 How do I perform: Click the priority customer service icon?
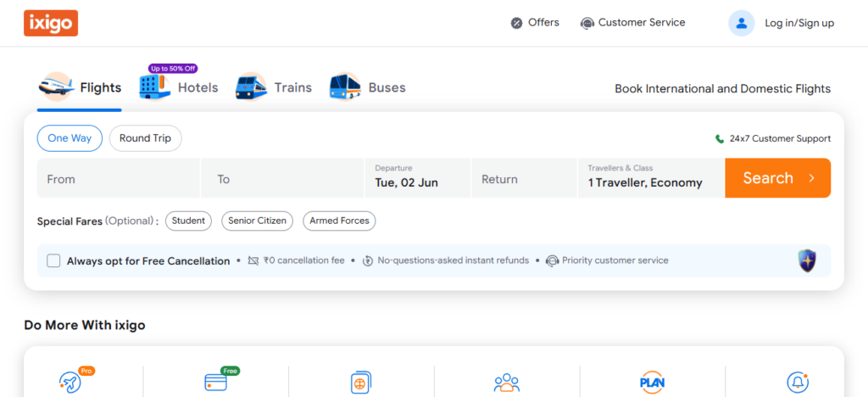click(x=552, y=260)
